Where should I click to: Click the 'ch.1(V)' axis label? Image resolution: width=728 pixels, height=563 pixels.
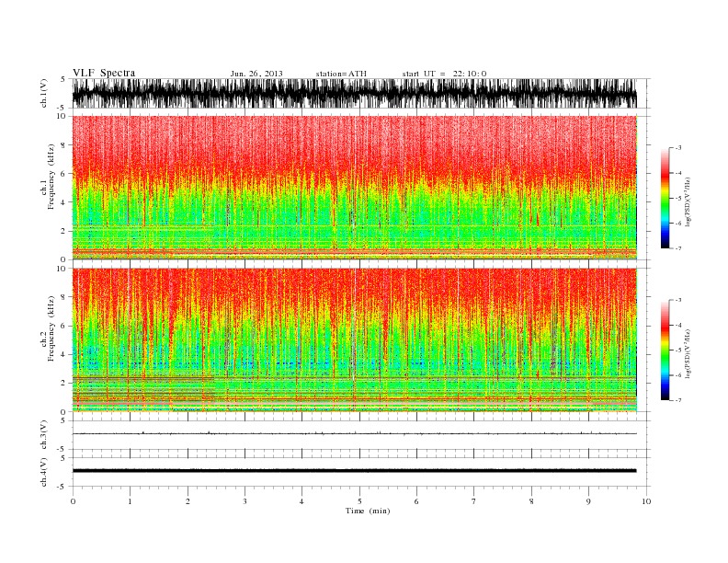(x=44, y=93)
